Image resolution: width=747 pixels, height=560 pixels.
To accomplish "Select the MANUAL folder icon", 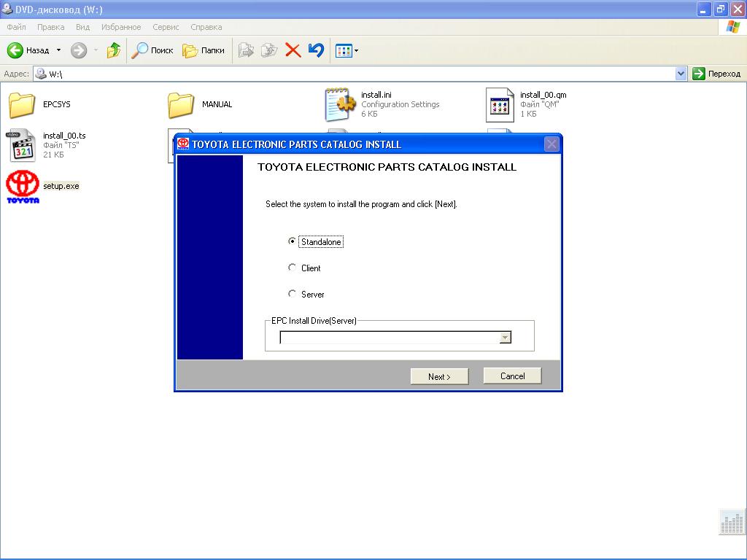I will click(180, 105).
